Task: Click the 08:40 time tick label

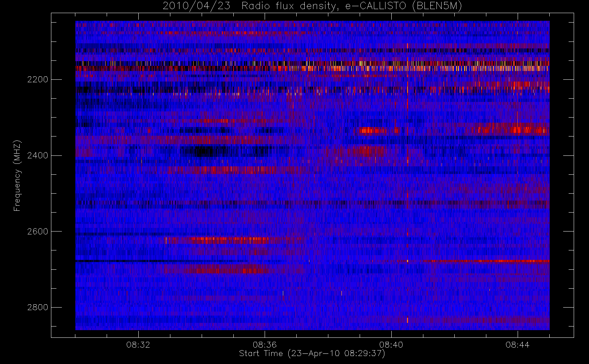Action: 391,345
